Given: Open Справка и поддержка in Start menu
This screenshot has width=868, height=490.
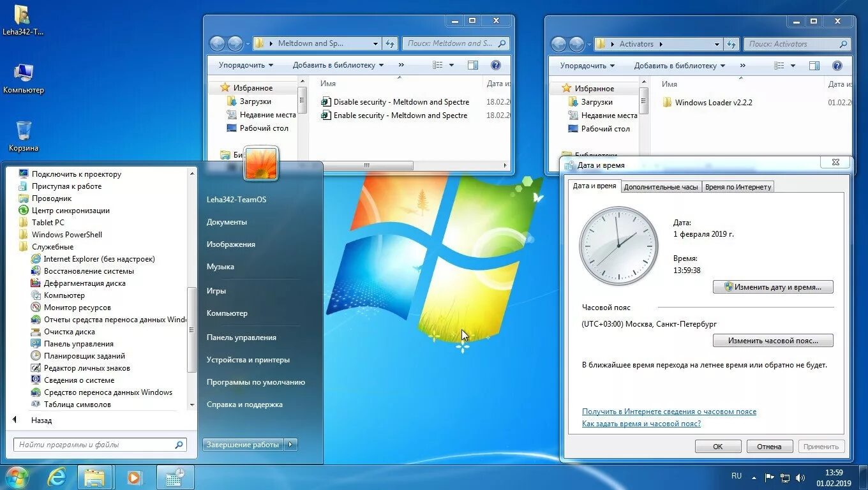Looking at the screenshot, I should [x=244, y=405].
